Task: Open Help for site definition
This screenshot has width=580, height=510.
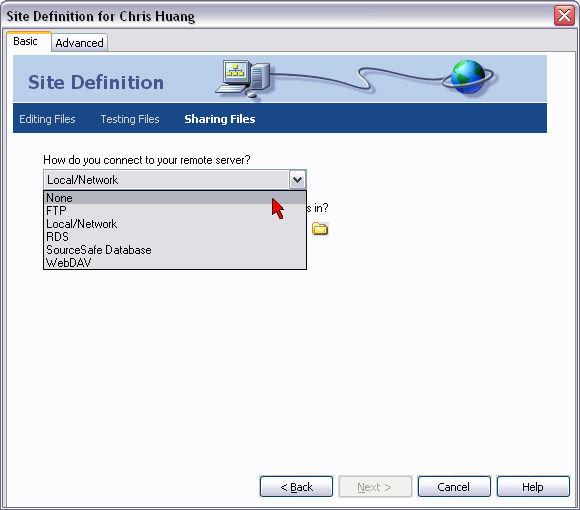Action: click(533, 487)
